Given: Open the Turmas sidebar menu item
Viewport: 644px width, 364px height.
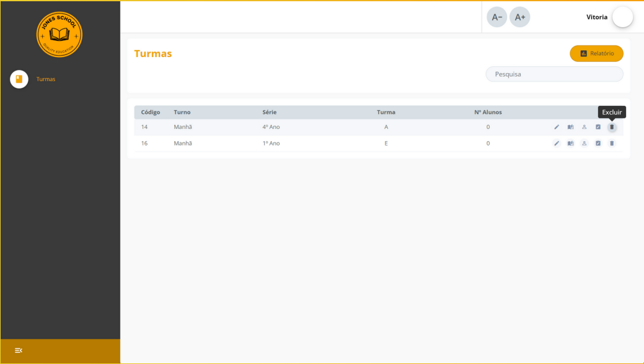Looking at the screenshot, I should [x=46, y=79].
